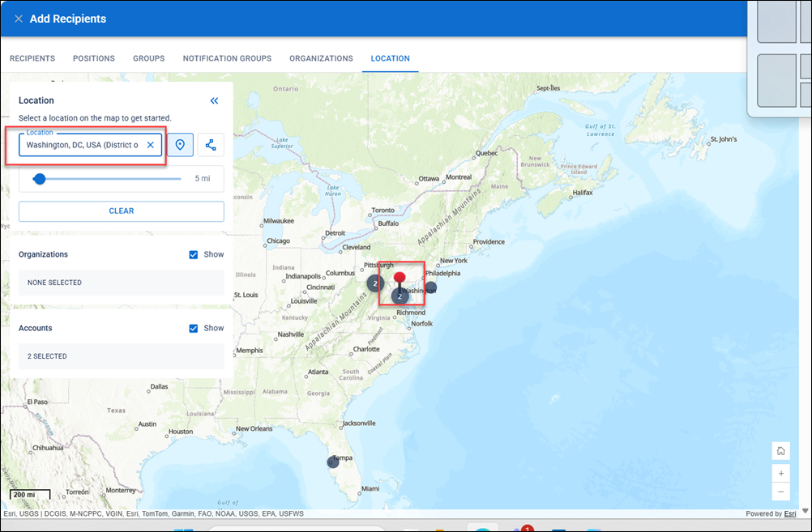The image size is (812, 532).
Task: Open the Organizations tab
Action: (321, 58)
